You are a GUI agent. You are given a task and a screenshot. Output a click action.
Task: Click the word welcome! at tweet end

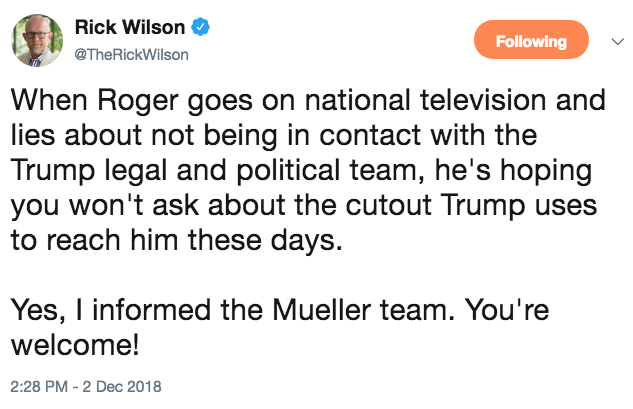coord(75,345)
